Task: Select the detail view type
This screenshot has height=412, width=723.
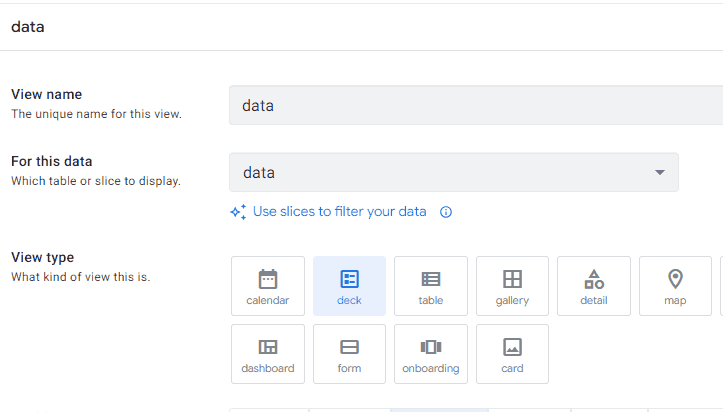Action: tap(593, 286)
